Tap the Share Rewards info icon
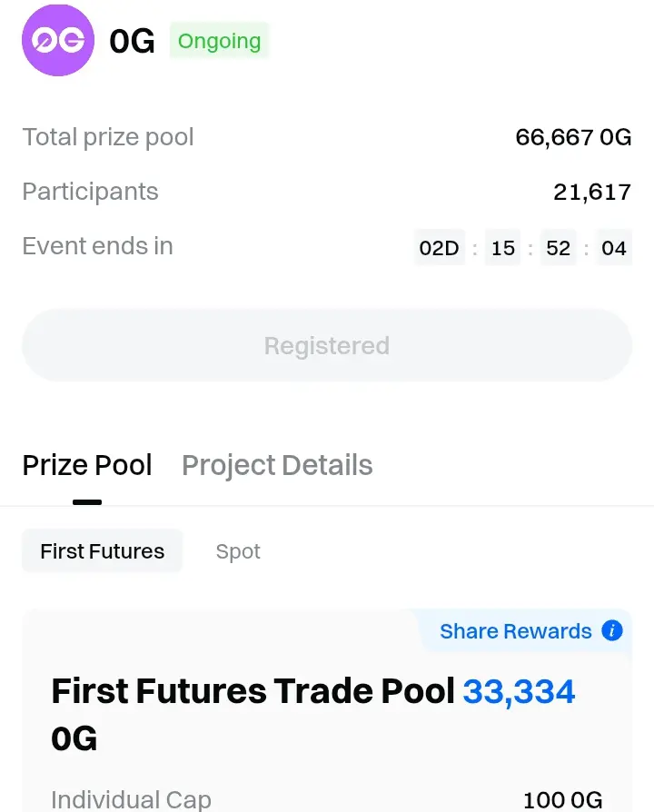This screenshot has width=654, height=812. click(x=612, y=630)
